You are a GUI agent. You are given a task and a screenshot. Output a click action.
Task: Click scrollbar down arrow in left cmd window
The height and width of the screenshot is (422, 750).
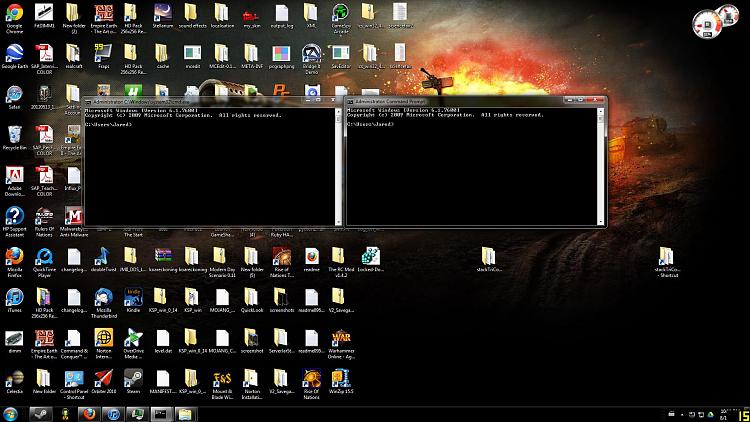[339, 222]
